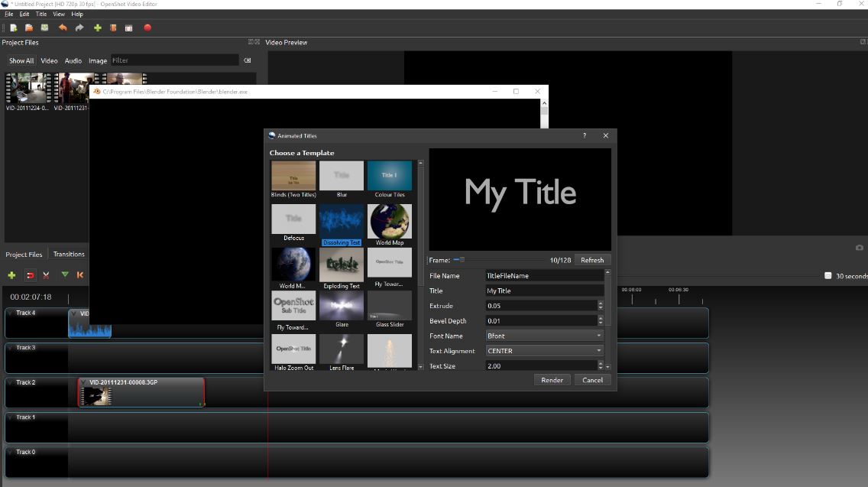Choose the Colour Tiles template

click(390, 179)
